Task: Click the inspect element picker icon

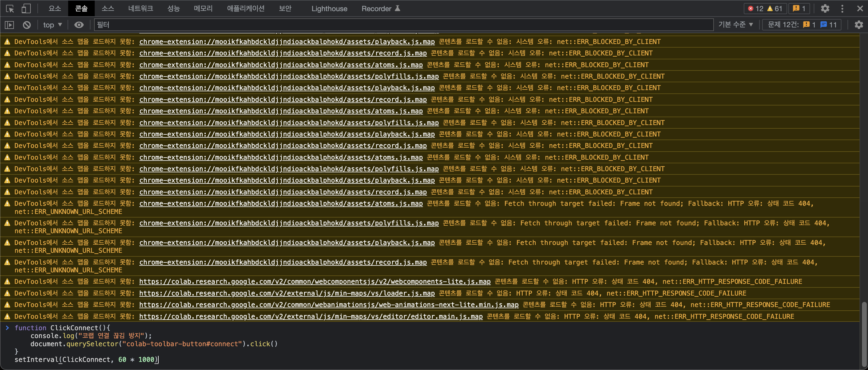Action: click(x=10, y=9)
